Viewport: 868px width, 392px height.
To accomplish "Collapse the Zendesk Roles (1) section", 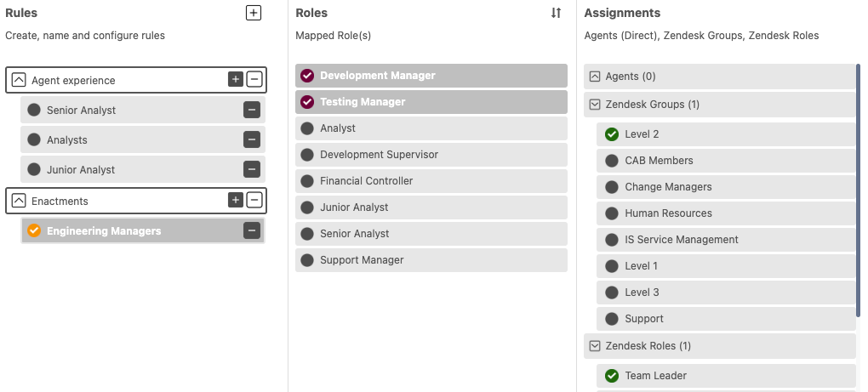I will click(595, 346).
